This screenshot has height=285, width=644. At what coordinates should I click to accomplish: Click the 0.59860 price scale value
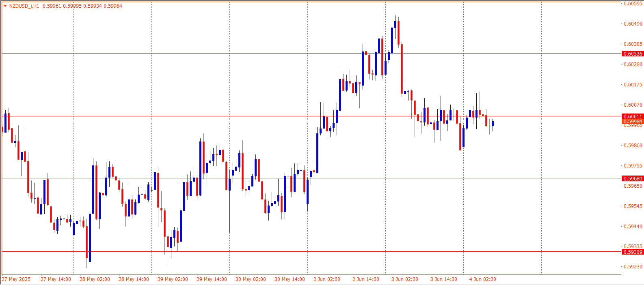[633, 146]
